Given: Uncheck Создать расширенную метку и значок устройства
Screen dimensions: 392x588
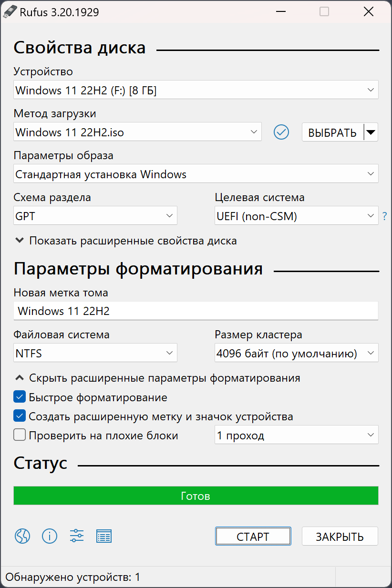Looking at the screenshot, I should 19,416.
